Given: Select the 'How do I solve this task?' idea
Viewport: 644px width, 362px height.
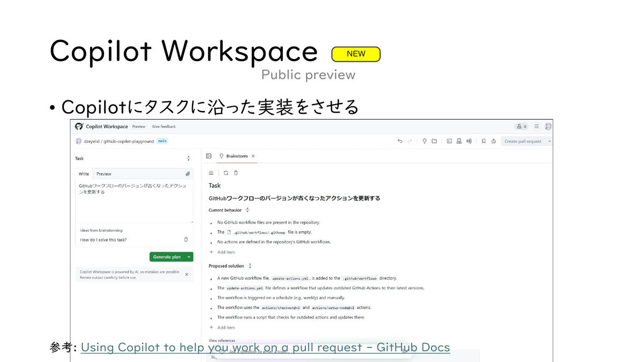Looking at the screenshot, I should (104, 240).
